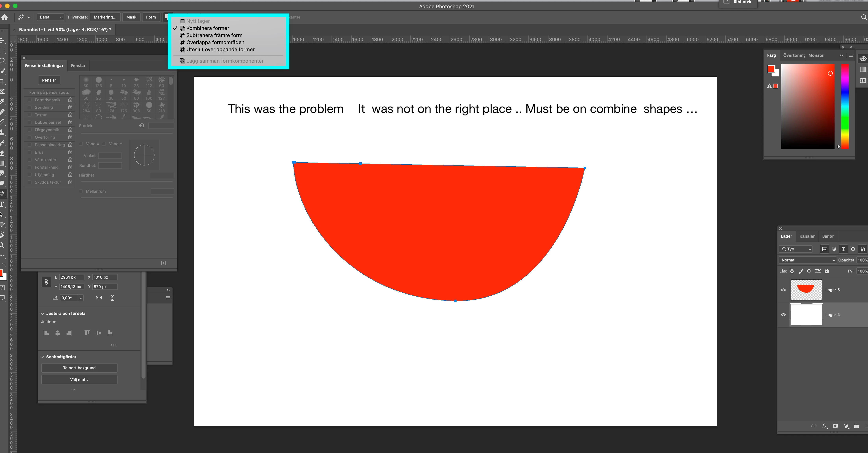The height and width of the screenshot is (453, 868).
Task: Click the rainbow hue slider strip
Action: 845,106
